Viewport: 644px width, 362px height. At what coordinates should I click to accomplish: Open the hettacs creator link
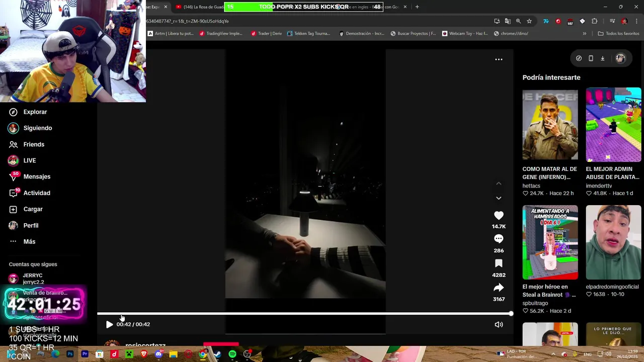coord(531,186)
